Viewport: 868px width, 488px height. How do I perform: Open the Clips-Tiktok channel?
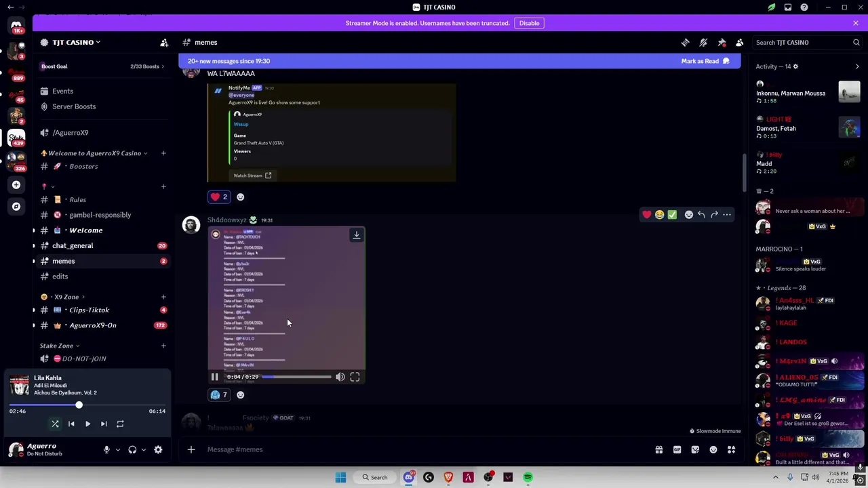coord(102,310)
